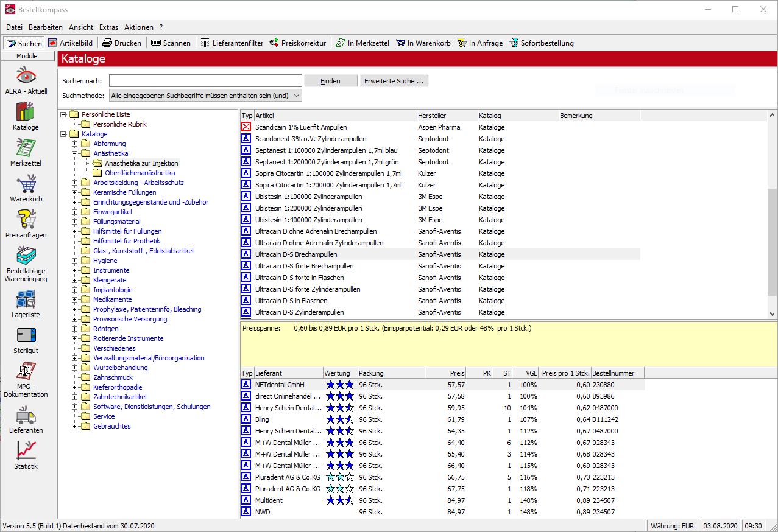Collapse the Kataloge tree node

point(63,134)
